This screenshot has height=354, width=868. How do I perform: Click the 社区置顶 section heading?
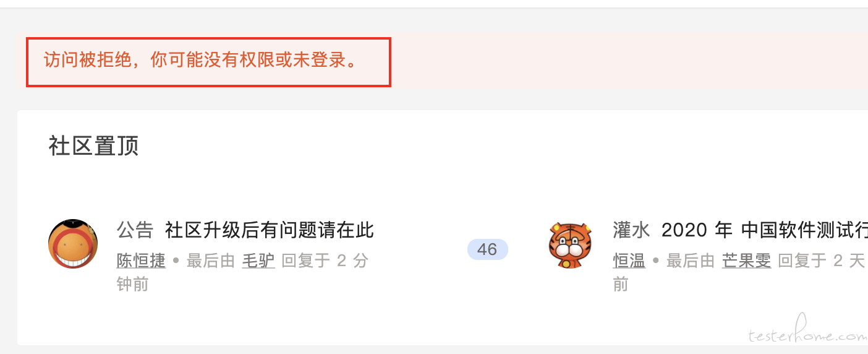point(94,147)
